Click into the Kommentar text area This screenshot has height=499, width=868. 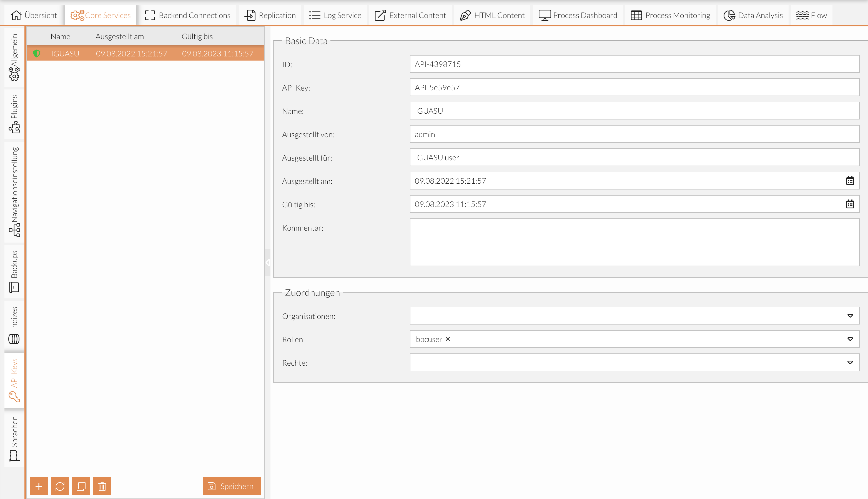tap(634, 242)
